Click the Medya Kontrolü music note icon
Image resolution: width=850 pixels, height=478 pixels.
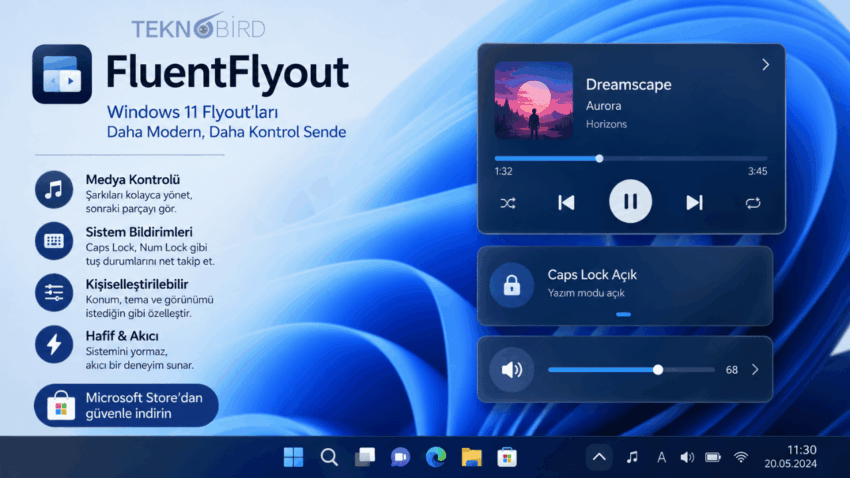[x=54, y=190]
